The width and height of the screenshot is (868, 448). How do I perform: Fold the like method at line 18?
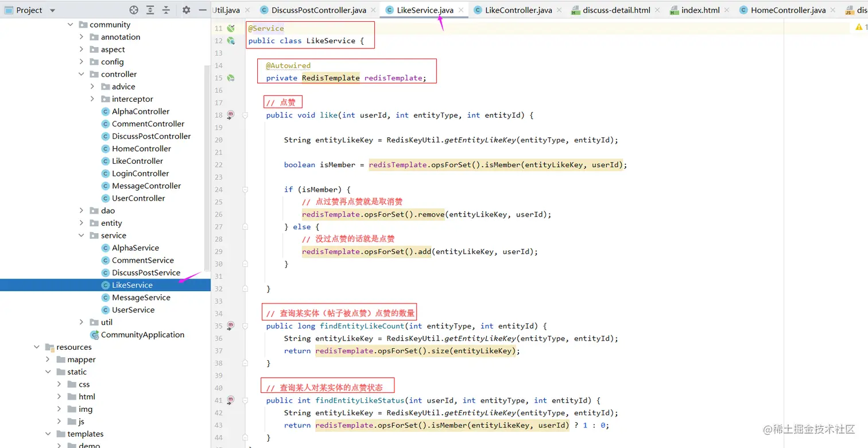coord(245,115)
